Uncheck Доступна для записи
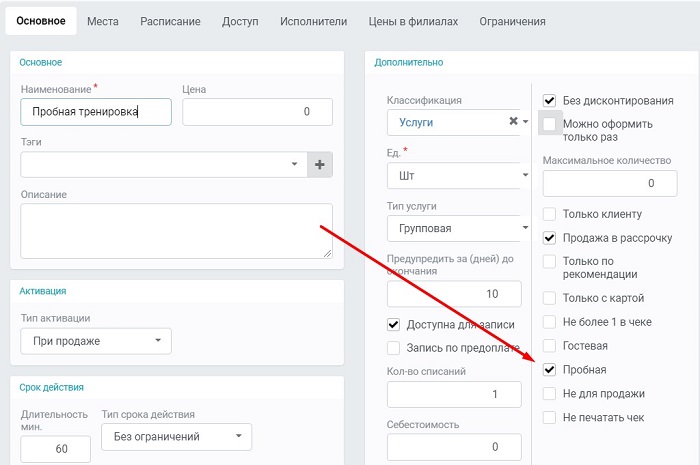 pos(393,324)
